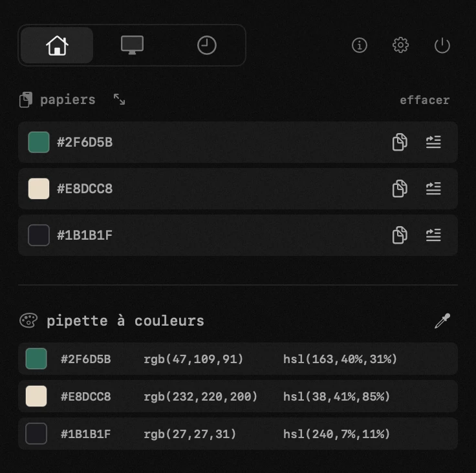
Task: Click the effacer clear link
Action: (425, 100)
